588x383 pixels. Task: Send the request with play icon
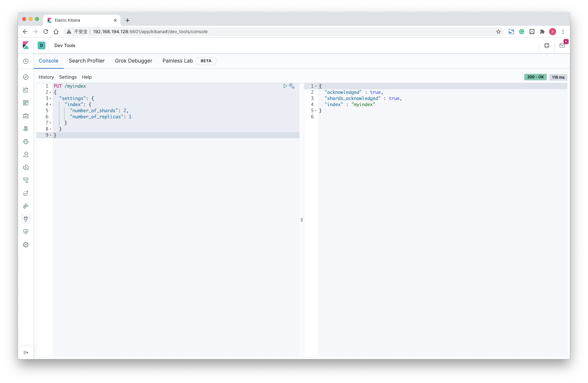click(x=285, y=86)
